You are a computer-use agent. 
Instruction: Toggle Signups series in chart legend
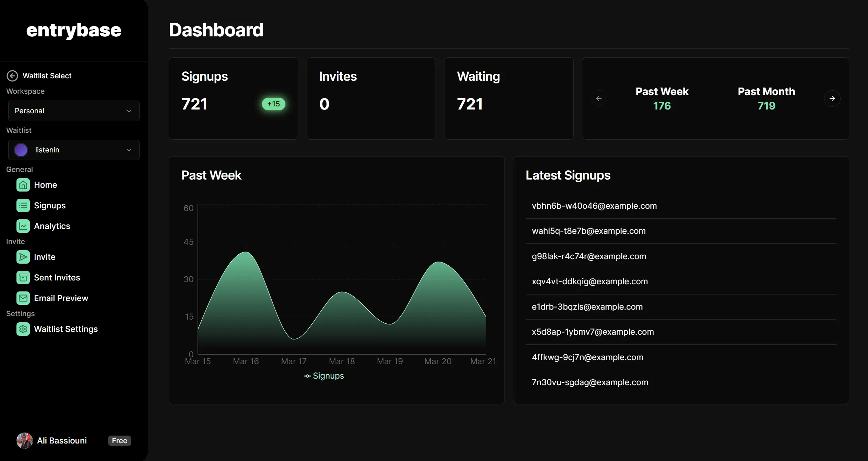click(x=324, y=376)
